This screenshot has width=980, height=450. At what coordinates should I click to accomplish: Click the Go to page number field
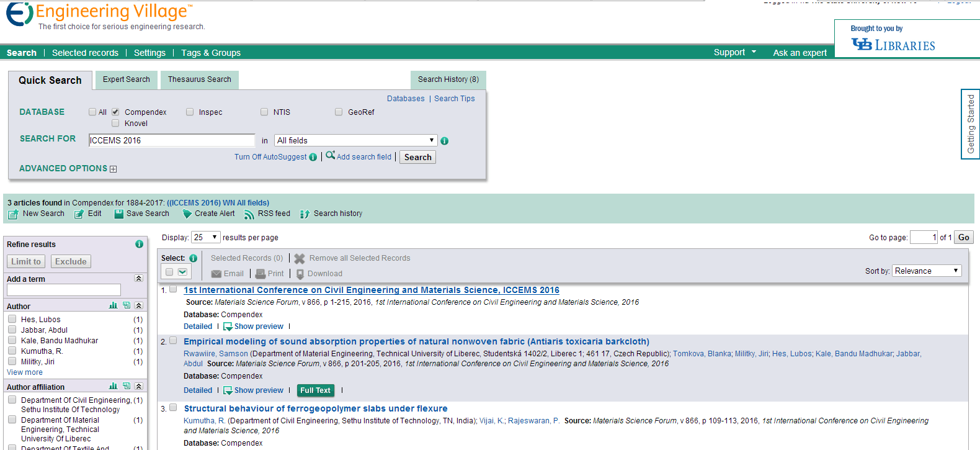point(924,237)
